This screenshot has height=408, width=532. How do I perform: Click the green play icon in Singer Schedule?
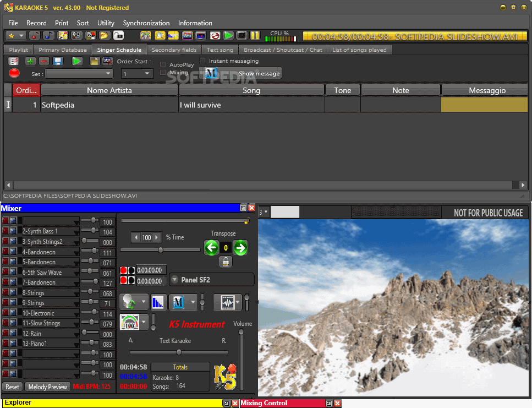(76, 61)
